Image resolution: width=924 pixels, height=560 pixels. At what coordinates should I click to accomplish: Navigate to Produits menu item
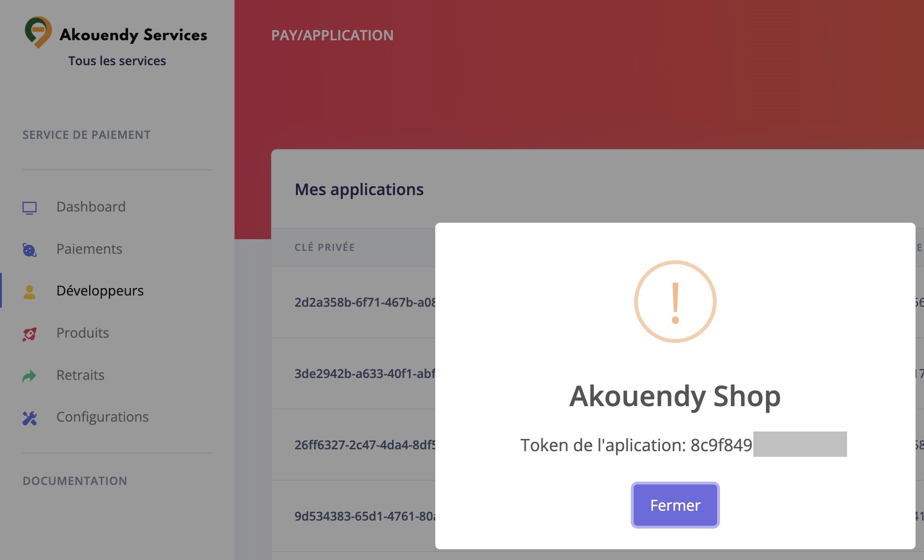(83, 333)
